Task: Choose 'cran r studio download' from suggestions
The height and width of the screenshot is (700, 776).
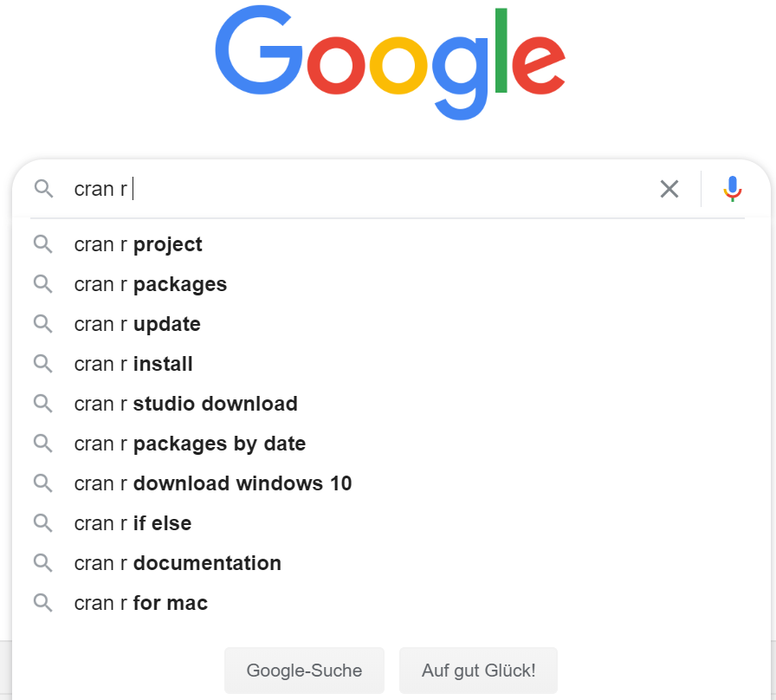Action: 186,404
